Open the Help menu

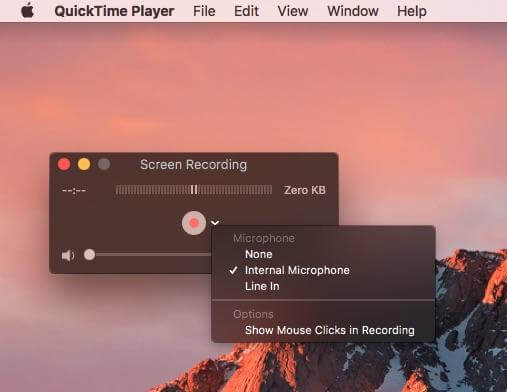[412, 11]
